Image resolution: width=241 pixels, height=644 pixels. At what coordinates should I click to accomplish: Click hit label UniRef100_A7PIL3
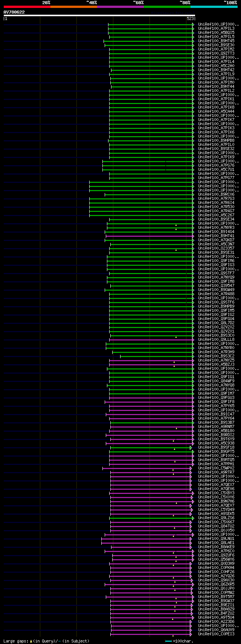[x=216, y=28]
